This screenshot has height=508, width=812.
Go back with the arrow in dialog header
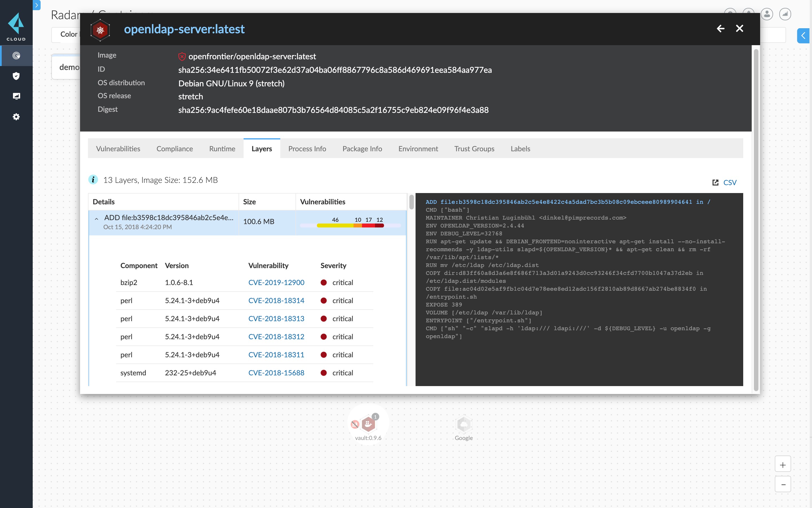point(720,29)
